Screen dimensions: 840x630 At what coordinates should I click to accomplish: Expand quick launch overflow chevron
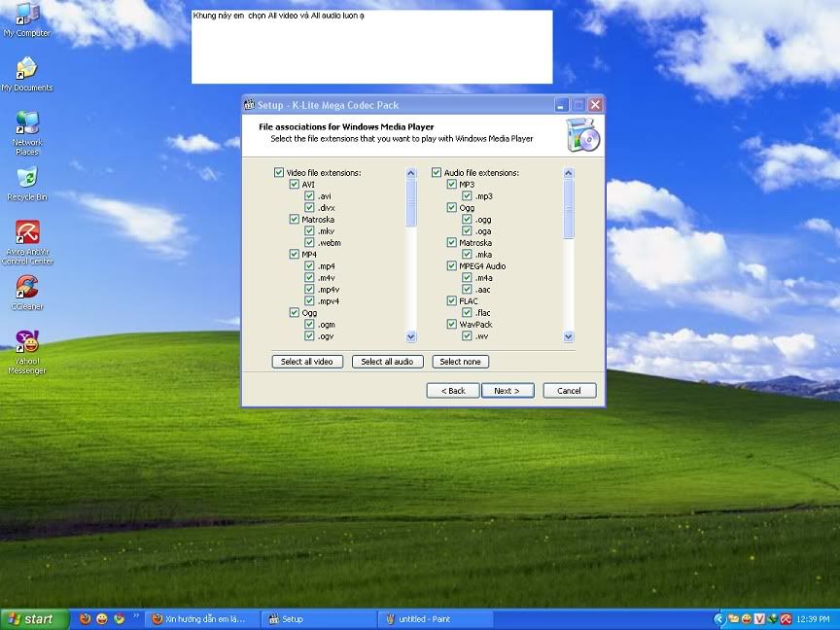coord(136,615)
